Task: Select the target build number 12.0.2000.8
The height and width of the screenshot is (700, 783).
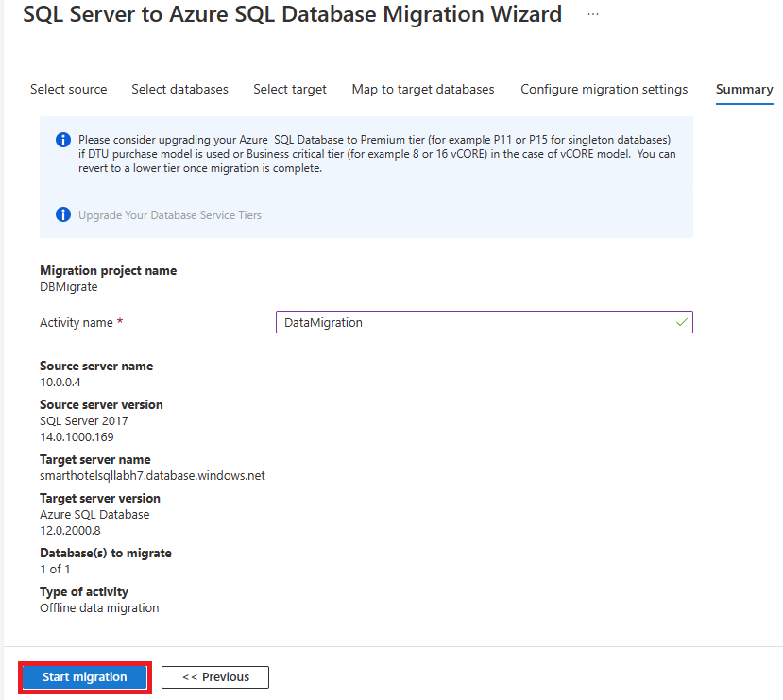Action: tap(70, 531)
